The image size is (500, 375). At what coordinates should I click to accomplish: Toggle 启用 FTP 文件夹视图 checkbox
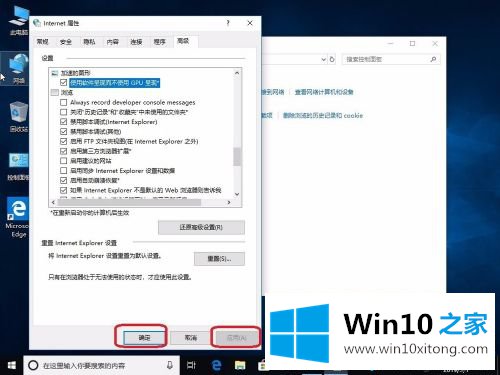point(63,141)
